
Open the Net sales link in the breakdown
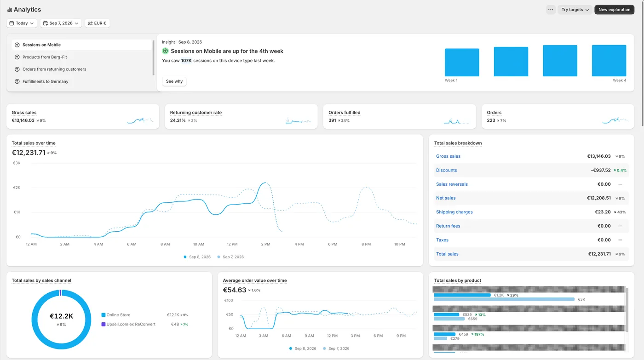[x=446, y=198]
